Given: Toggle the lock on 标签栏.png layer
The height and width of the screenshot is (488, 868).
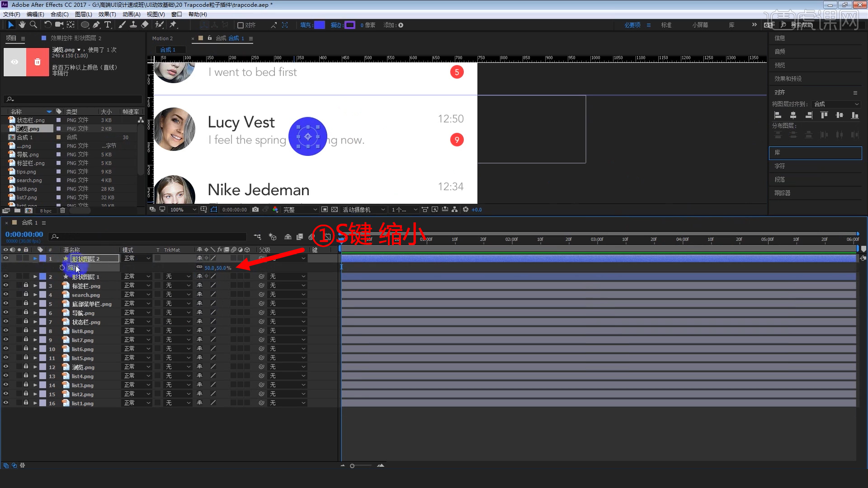Looking at the screenshot, I should point(26,286).
